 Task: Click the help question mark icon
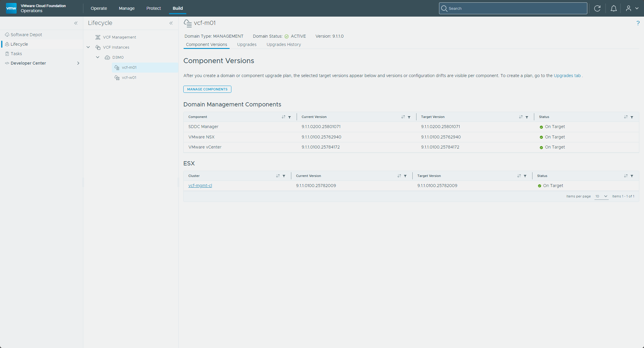pos(638,23)
